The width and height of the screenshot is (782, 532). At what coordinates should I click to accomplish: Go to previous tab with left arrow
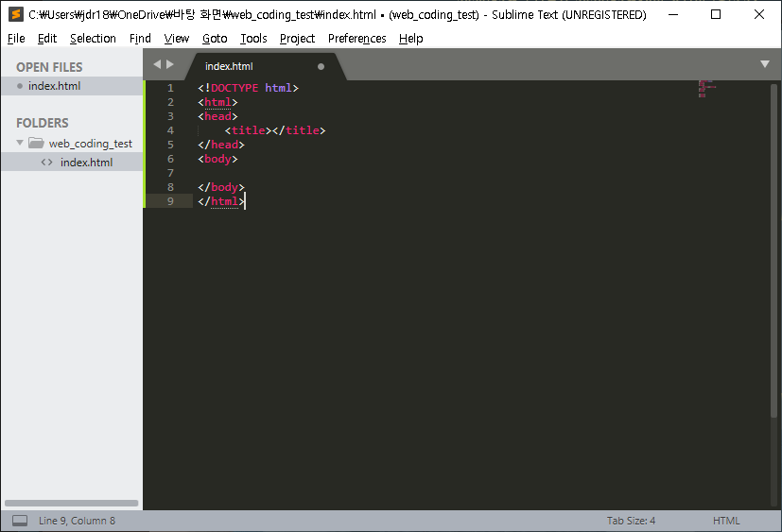point(157,64)
